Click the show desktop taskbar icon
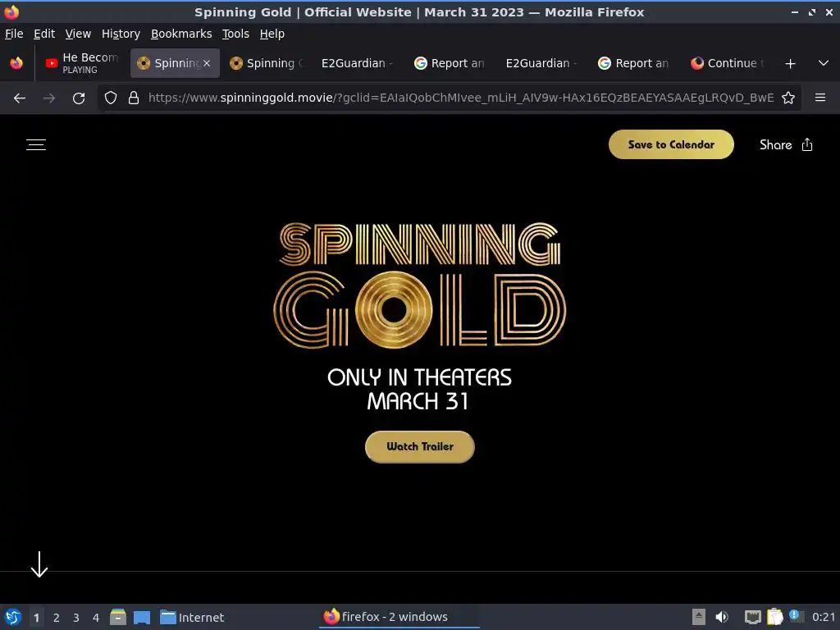The image size is (840, 630). click(141, 617)
